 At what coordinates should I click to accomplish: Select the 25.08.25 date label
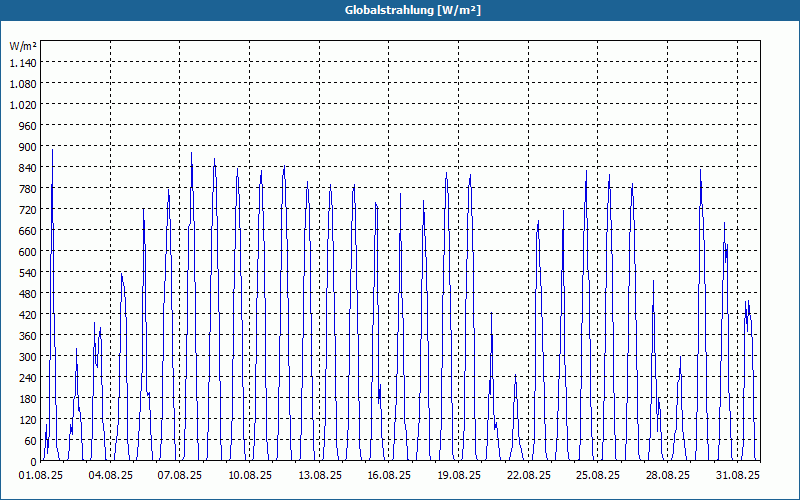click(598, 476)
